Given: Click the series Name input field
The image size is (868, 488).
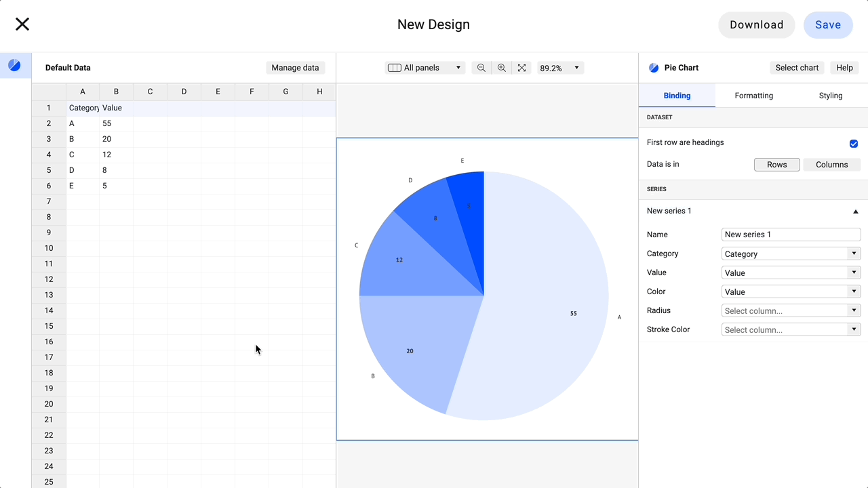Looking at the screenshot, I should point(791,234).
